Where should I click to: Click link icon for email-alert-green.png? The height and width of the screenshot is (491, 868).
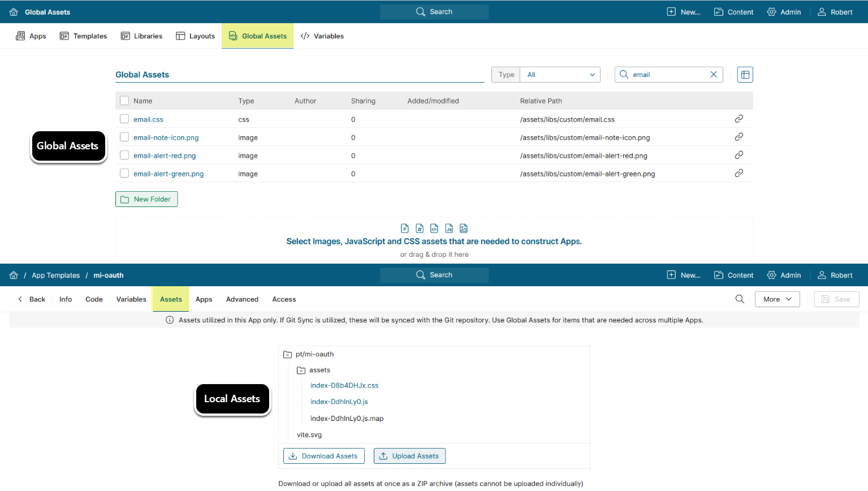pos(739,173)
